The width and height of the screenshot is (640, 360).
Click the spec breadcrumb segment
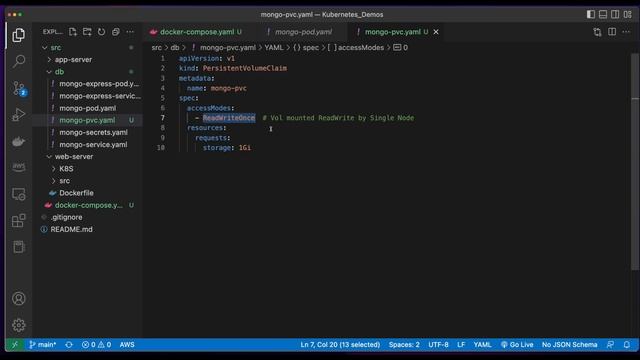(306, 48)
